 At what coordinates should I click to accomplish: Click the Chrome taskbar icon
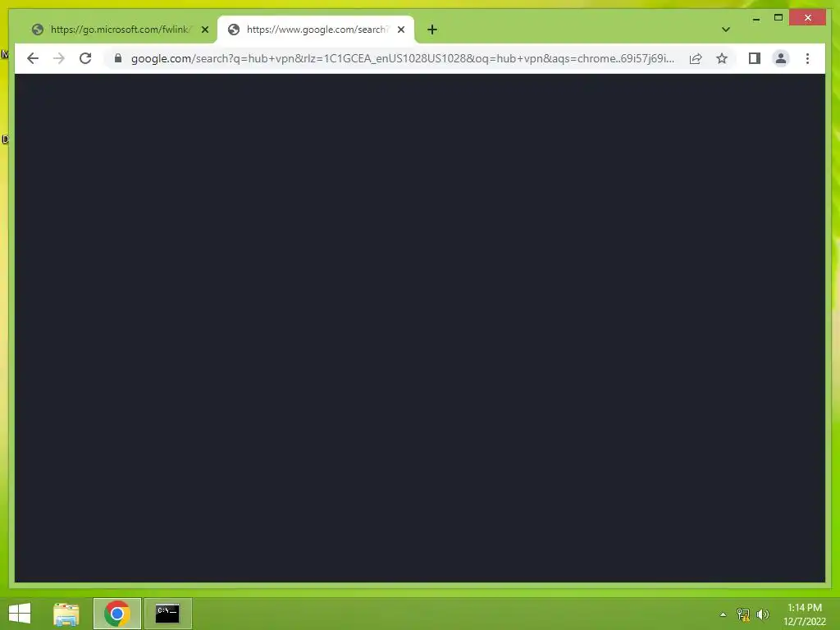116,614
